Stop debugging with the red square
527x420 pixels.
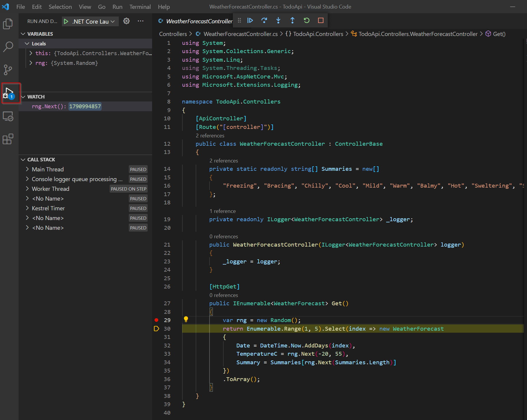(320, 20)
